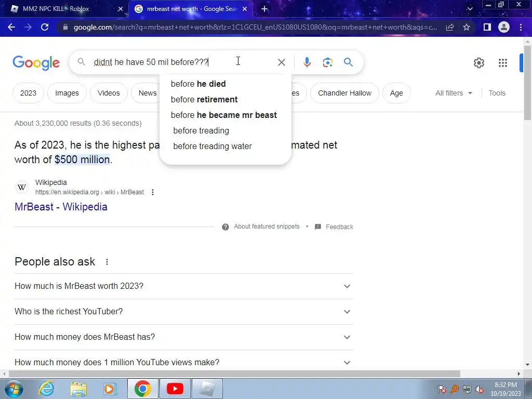Select suggestion 'before he died'
The image size is (532, 399).
tap(225, 84)
